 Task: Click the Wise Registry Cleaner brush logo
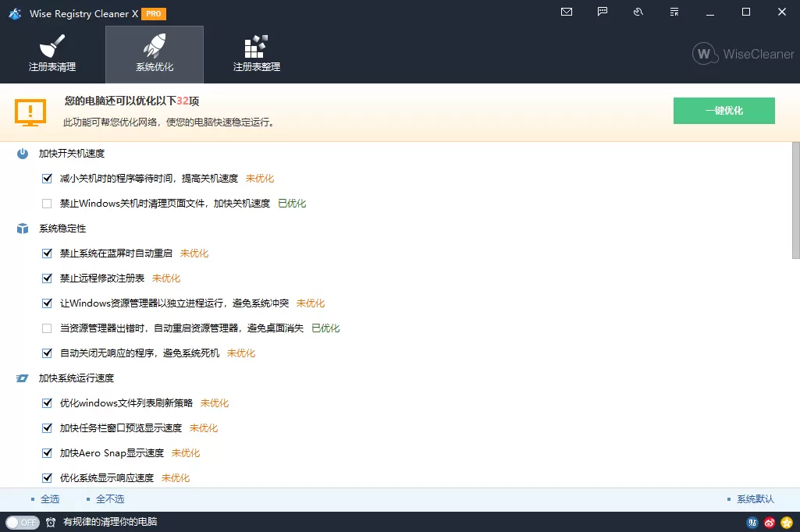point(14,12)
